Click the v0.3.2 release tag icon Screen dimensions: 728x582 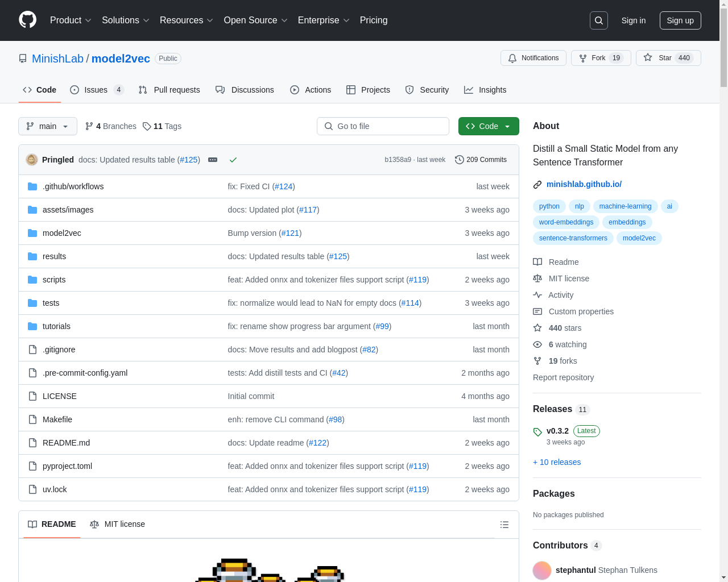(537, 432)
